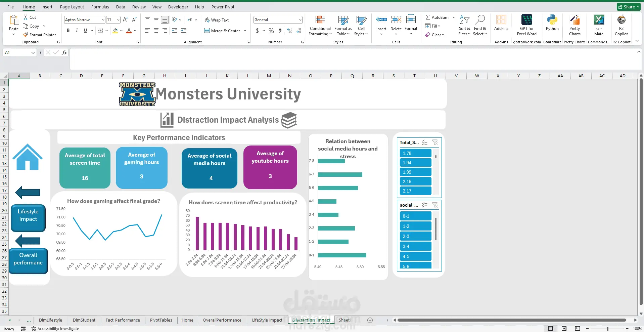Click the Insert cells icon
Image resolution: width=644 pixels, height=332 pixels.
[381, 19]
